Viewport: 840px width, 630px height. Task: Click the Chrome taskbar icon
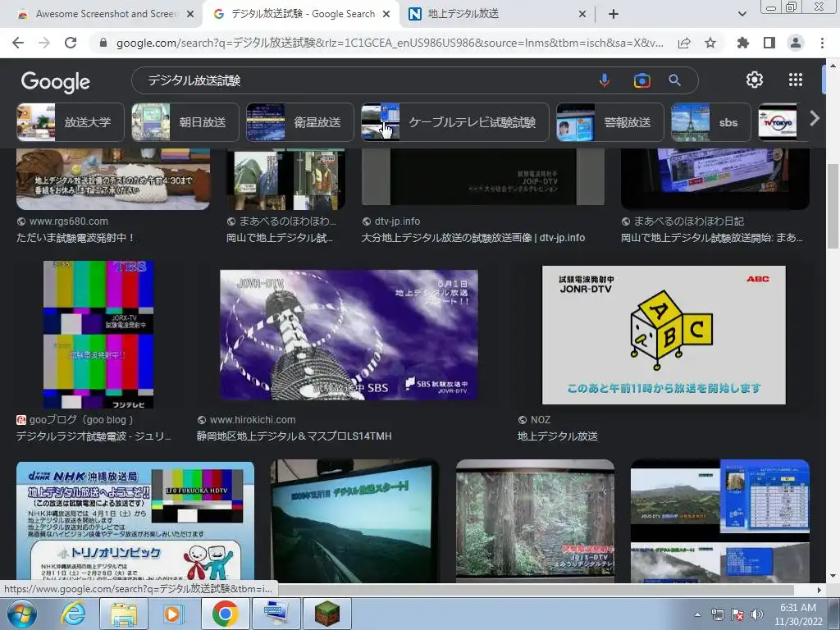(225, 614)
